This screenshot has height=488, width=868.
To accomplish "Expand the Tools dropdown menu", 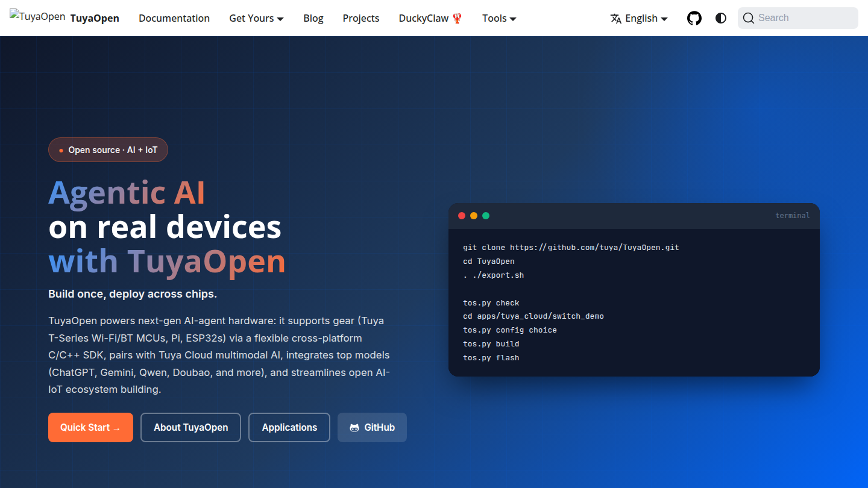I will 499,18.
